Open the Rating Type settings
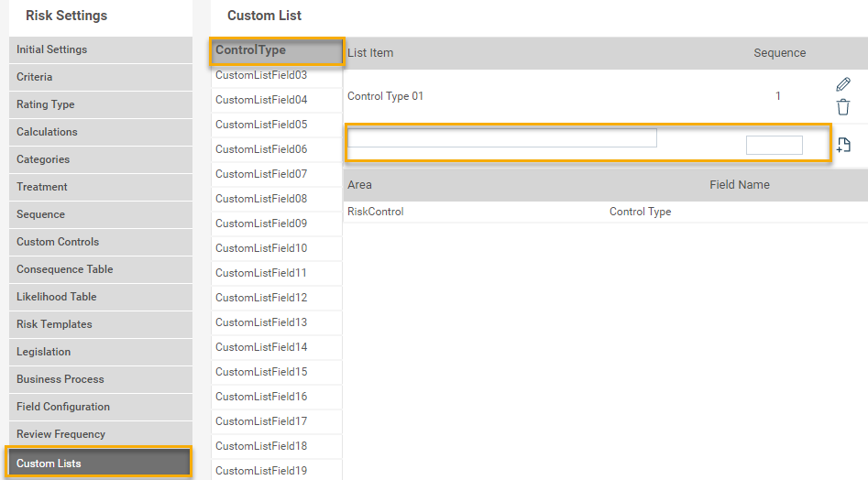 point(101,104)
